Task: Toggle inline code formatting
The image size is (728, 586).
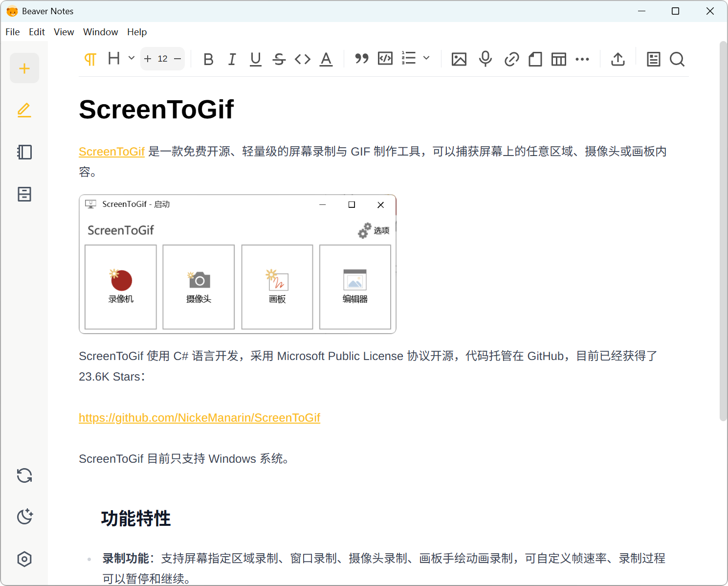Action: tap(303, 59)
